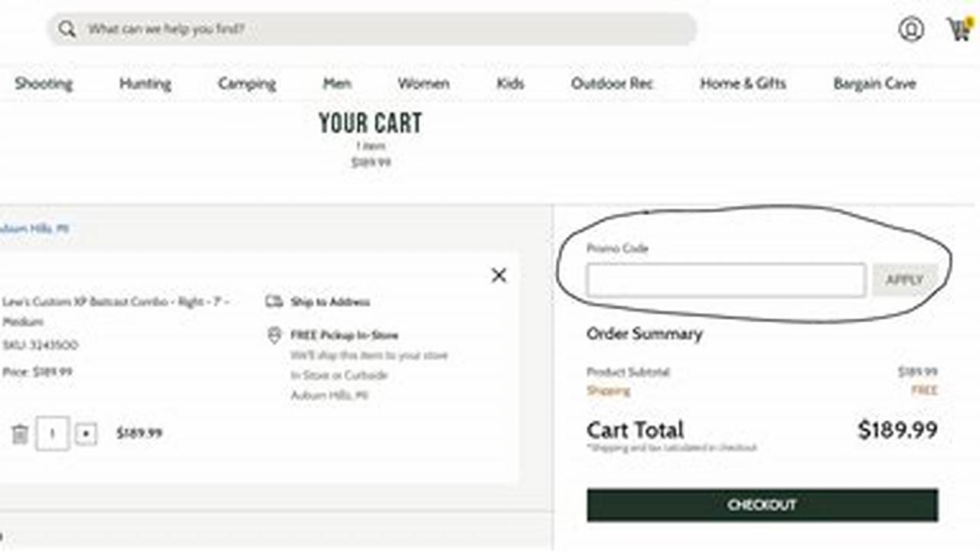Viewport: 980px width, 551px height.
Task: Select the search magnifier icon
Action: tap(67, 29)
